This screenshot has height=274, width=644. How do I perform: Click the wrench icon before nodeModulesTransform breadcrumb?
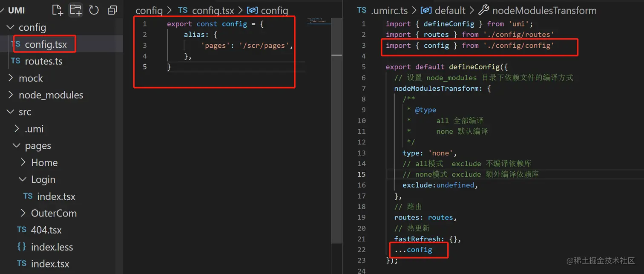pyautogui.click(x=484, y=10)
